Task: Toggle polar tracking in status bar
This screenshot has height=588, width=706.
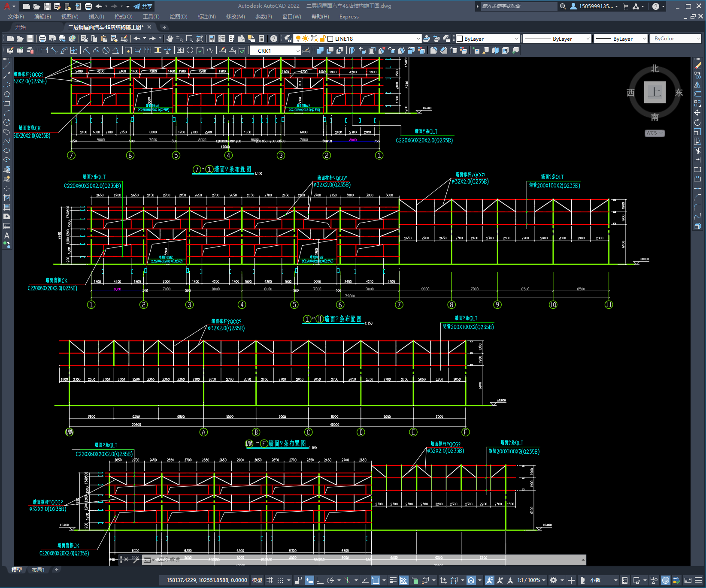Action: pos(330,580)
